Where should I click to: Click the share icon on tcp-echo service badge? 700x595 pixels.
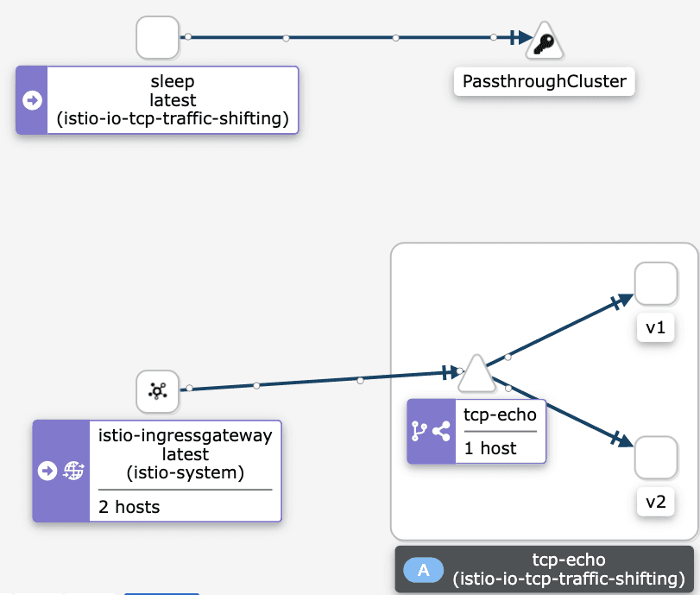click(441, 431)
